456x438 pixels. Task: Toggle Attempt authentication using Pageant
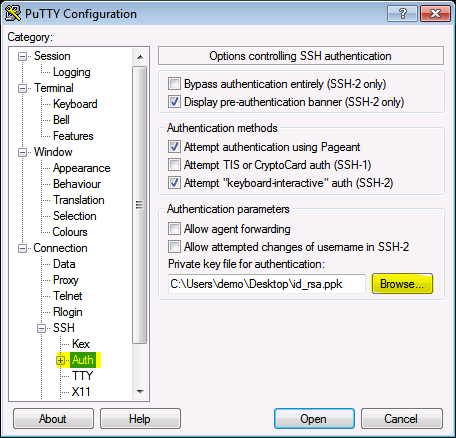(x=174, y=146)
